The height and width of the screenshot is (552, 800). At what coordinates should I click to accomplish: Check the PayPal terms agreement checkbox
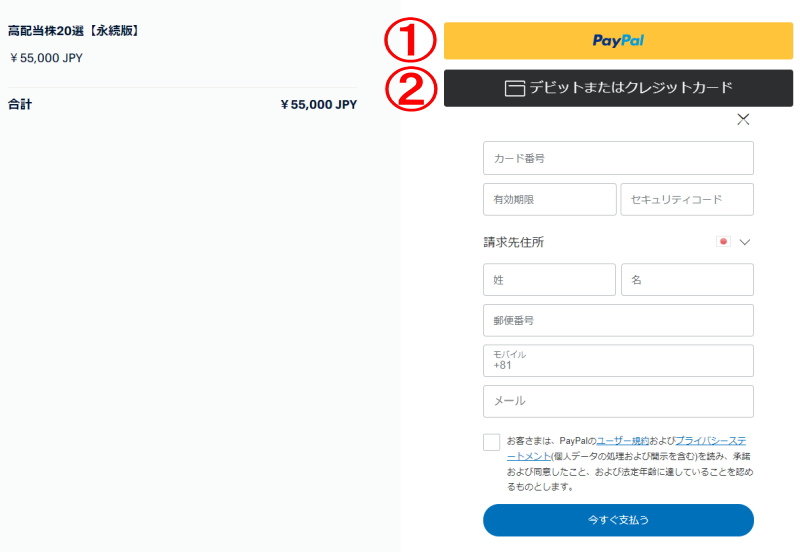[491, 442]
